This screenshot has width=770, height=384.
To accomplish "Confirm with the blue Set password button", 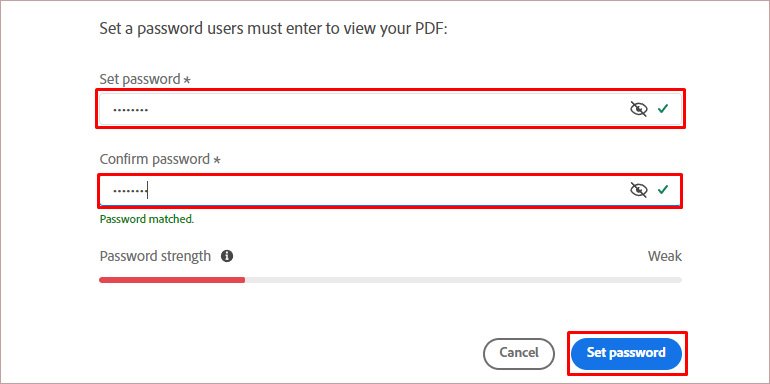I will click(x=627, y=353).
